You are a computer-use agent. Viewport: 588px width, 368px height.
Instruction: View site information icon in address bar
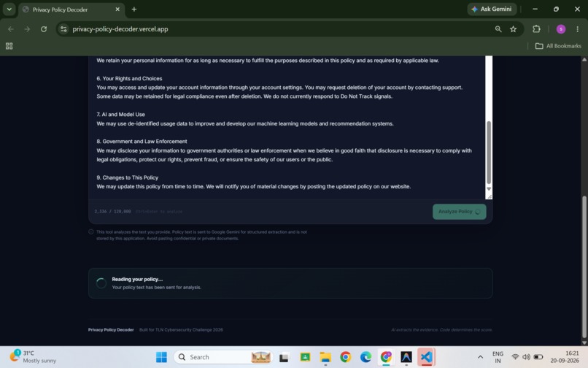[x=63, y=29]
